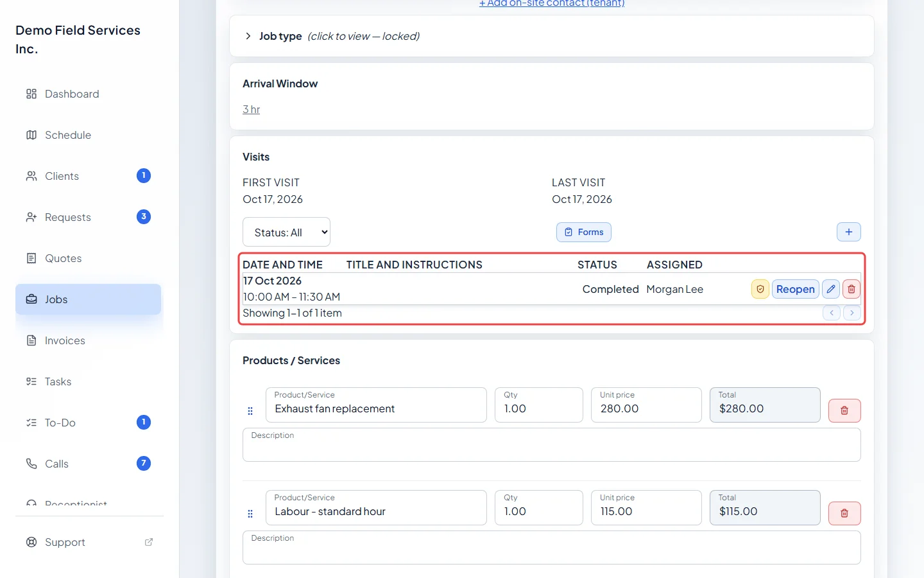This screenshot has height=578, width=924.
Task: Edit the visit using pencil icon
Action: (x=831, y=289)
